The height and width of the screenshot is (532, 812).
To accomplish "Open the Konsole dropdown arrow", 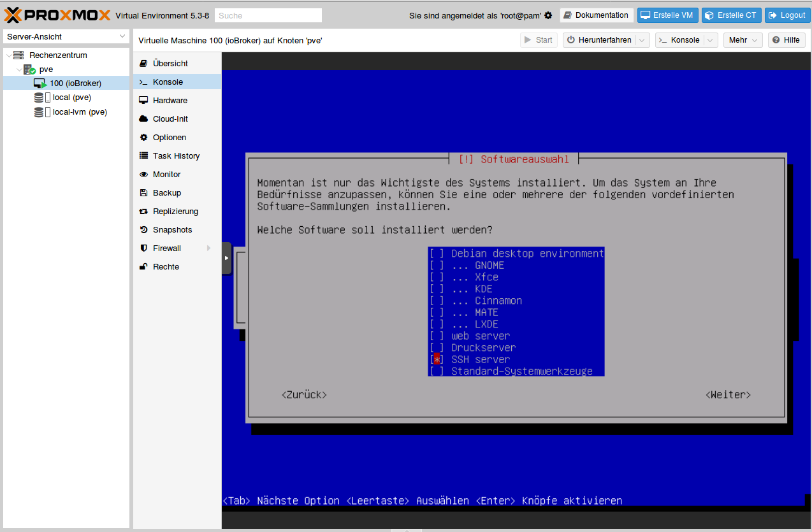I will [711, 40].
